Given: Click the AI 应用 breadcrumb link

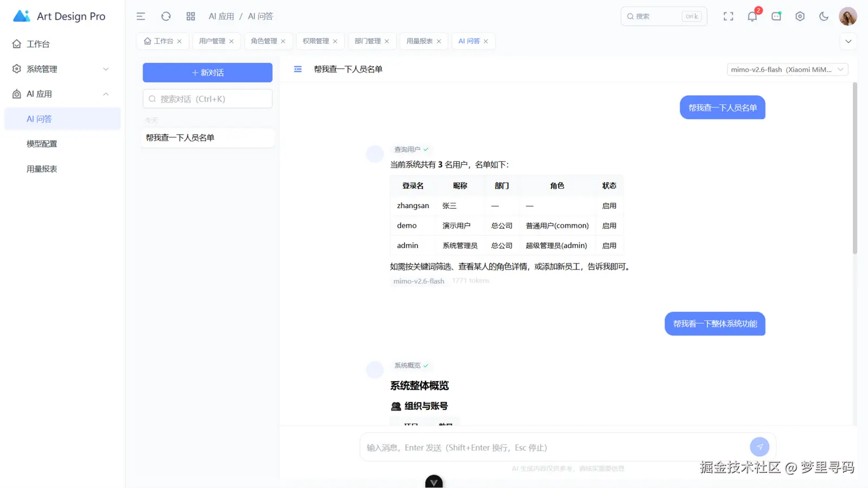Looking at the screenshot, I should coord(221,16).
